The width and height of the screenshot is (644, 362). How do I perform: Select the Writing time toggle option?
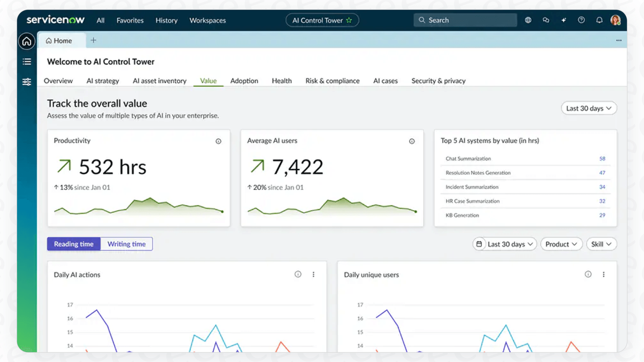126,244
